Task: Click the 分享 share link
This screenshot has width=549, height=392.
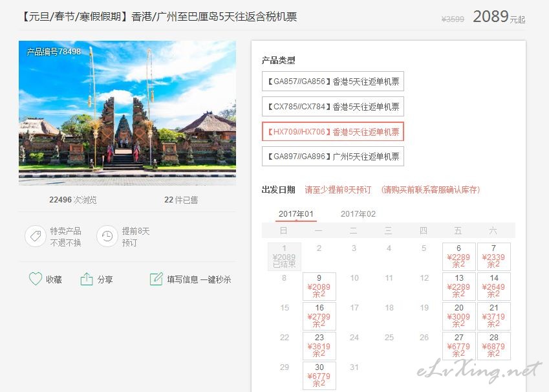Action: coord(105,279)
